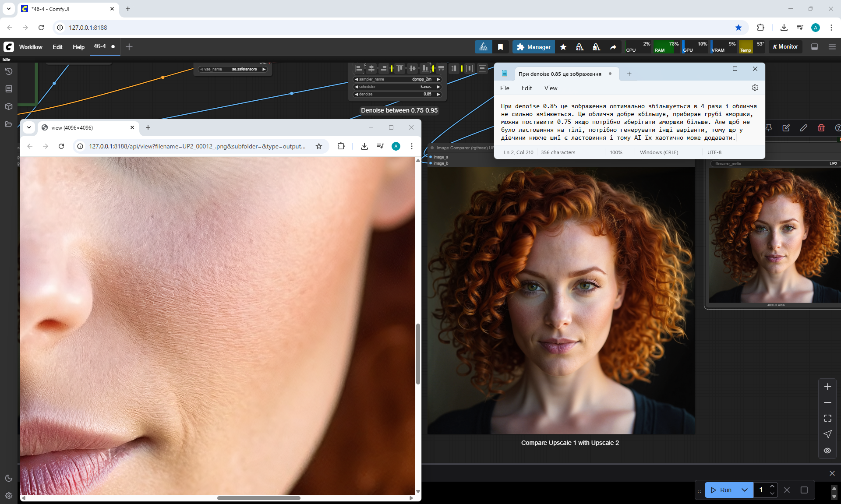The image size is (841, 504).
Task: Fit view using canvas fullscreen icon
Action: (827, 418)
